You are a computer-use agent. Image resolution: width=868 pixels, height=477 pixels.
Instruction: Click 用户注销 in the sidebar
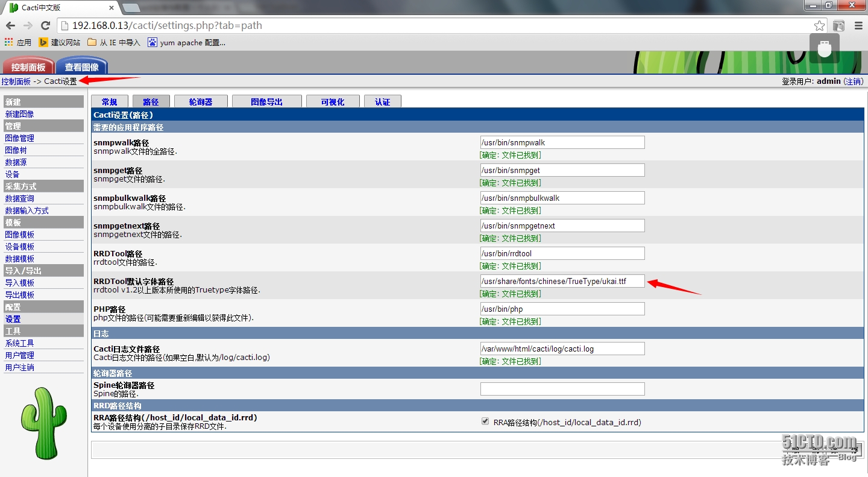(20, 367)
